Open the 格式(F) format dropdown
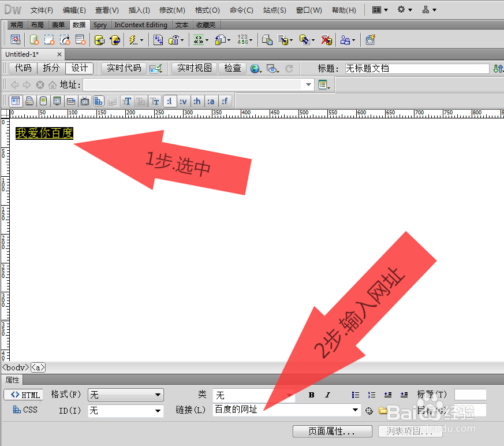Screen dimensions: 504x446 [x=126, y=395]
